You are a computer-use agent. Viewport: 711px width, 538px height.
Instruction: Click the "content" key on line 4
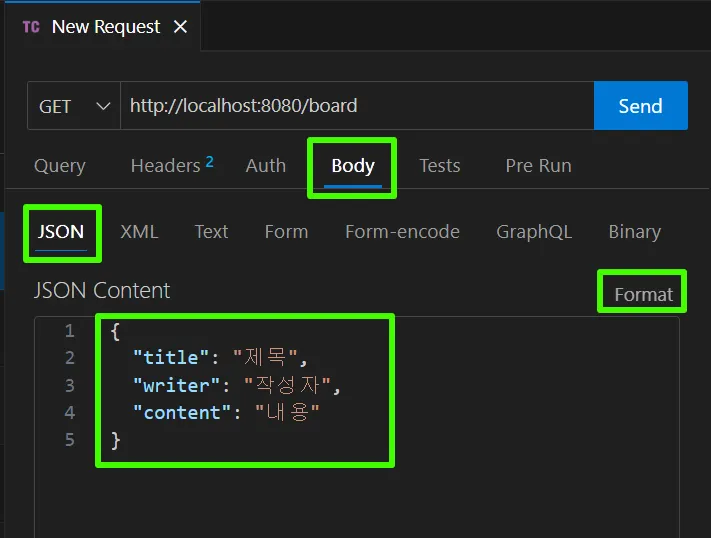tap(182, 413)
